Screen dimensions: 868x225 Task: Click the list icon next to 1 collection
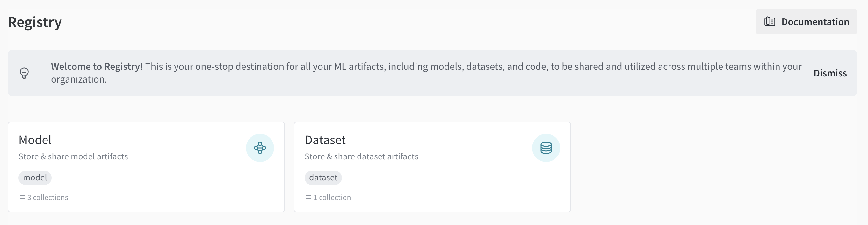[x=308, y=198]
